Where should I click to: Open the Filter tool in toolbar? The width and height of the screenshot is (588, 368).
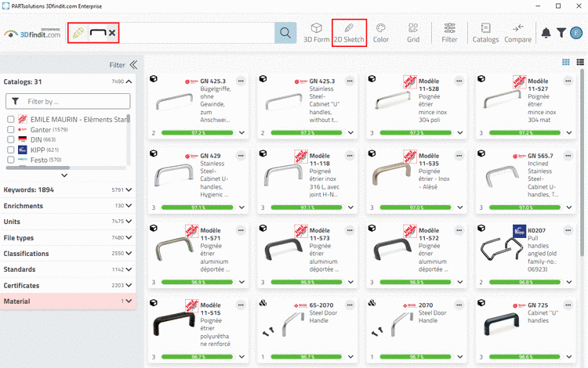449,33
